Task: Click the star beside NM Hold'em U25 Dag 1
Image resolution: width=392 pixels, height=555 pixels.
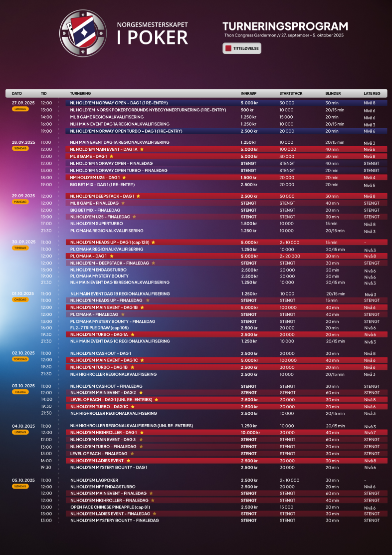Action: tap(124, 177)
